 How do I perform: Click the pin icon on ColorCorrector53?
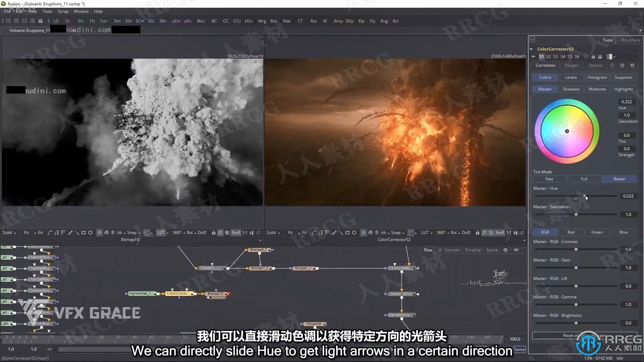click(533, 57)
